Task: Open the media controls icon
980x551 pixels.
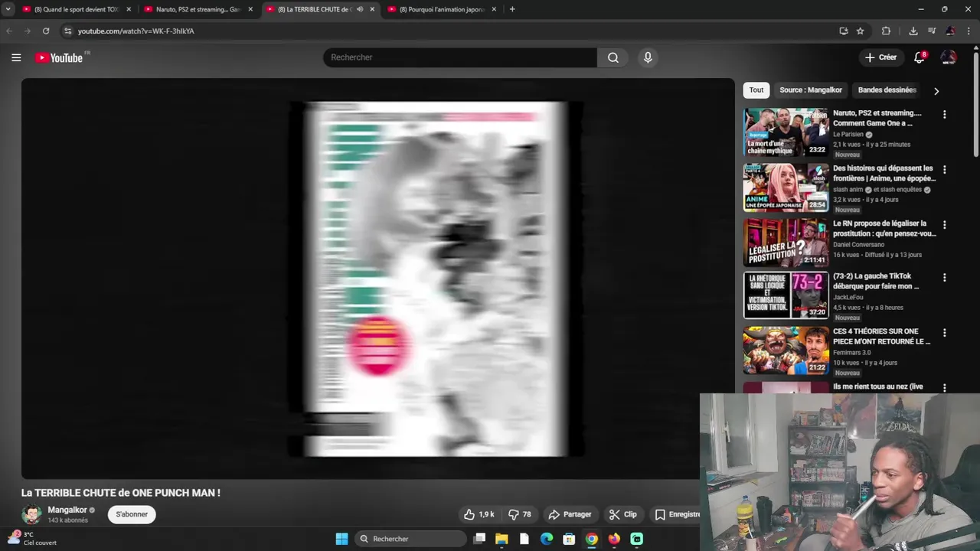Action: pos(932,31)
